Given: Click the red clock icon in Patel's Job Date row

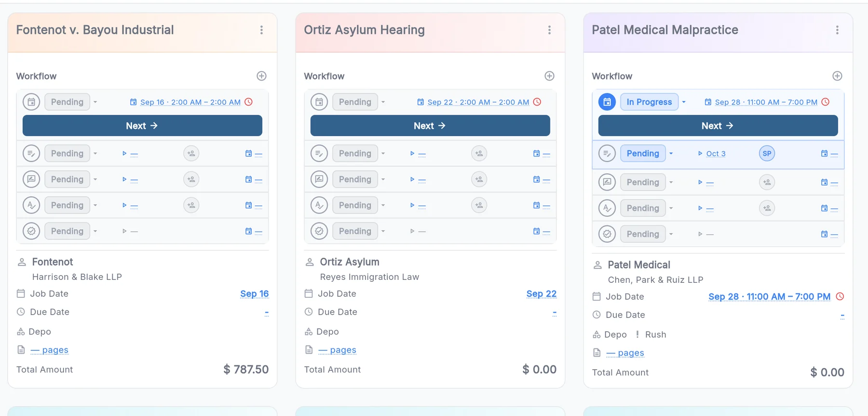Looking at the screenshot, I should tap(840, 296).
